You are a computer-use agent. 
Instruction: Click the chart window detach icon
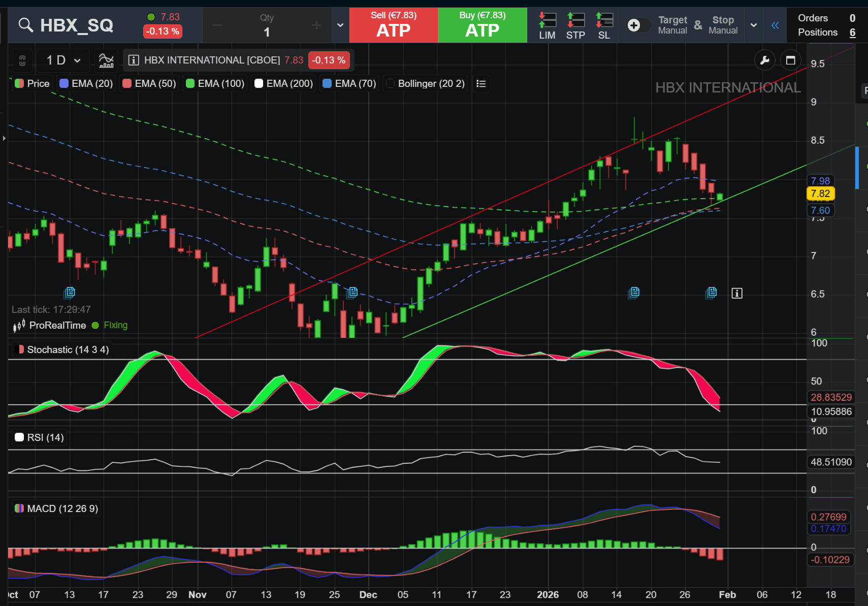tap(790, 60)
